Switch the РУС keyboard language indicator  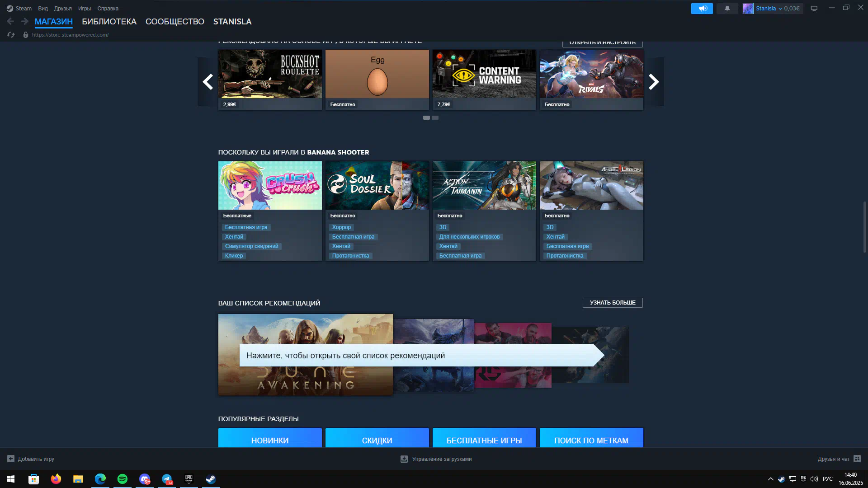(827, 479)
